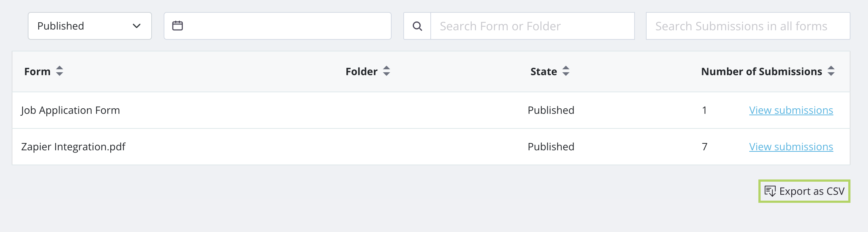Click the calendar icon in date field
Image resolution: width=868 pixels, height=232 pixels.
pos(178,26)
